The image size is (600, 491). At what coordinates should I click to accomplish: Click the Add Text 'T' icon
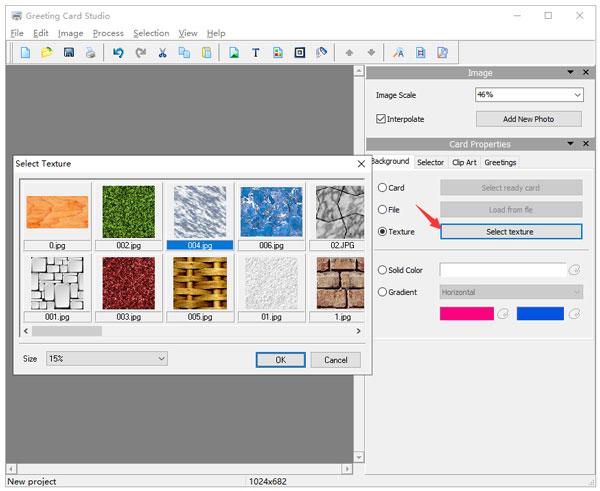tap(256, 53)
